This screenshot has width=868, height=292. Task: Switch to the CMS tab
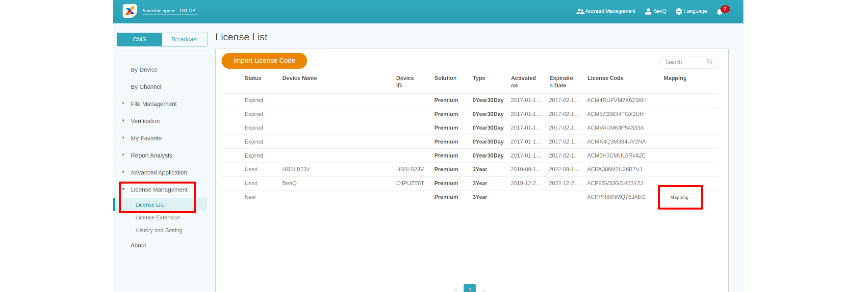pyautogui.click(x=139, y=39)
